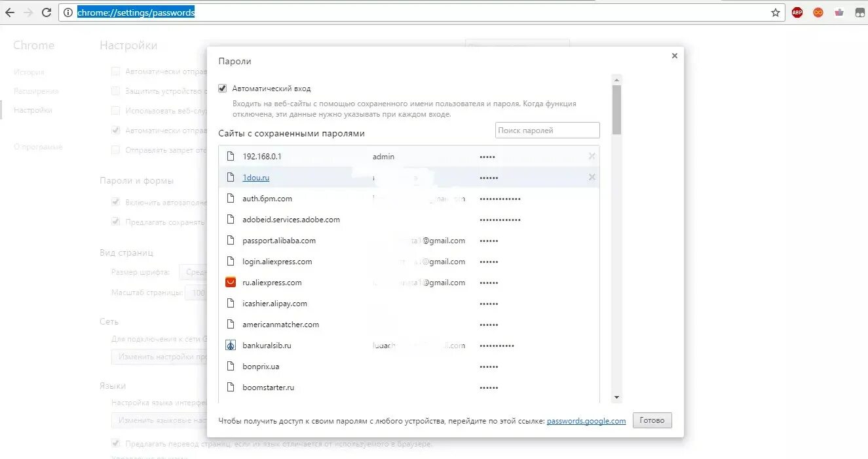Toggle the Предлагать сохранять checkbox in background

115,222
